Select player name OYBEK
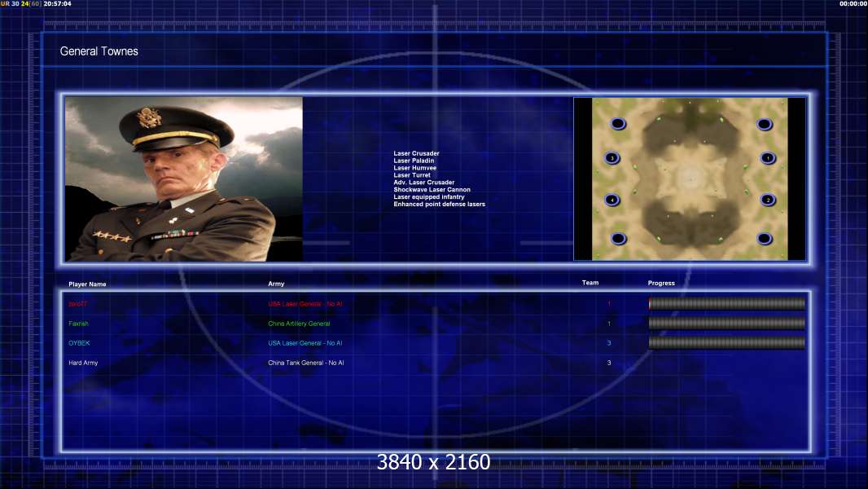Image resolution: width=868 pixels, height=489 pixels. click(x=79, y=343)
